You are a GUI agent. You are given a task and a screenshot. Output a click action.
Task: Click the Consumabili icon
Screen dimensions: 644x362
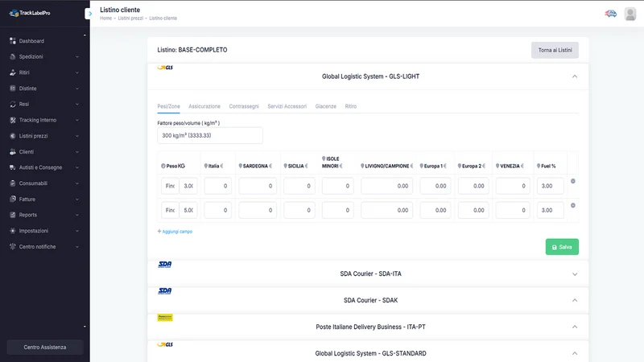[13, 183]
